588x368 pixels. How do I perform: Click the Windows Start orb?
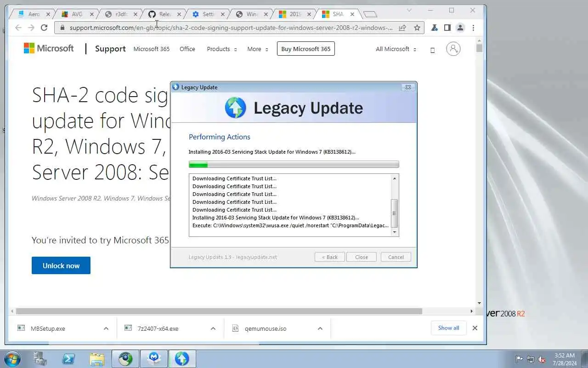point(12,359)
